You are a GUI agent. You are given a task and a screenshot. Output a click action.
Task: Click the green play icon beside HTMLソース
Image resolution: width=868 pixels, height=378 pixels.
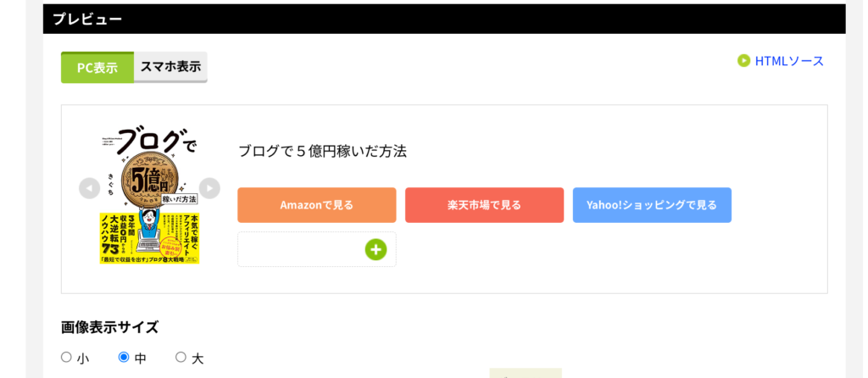[x=743, y=60]
